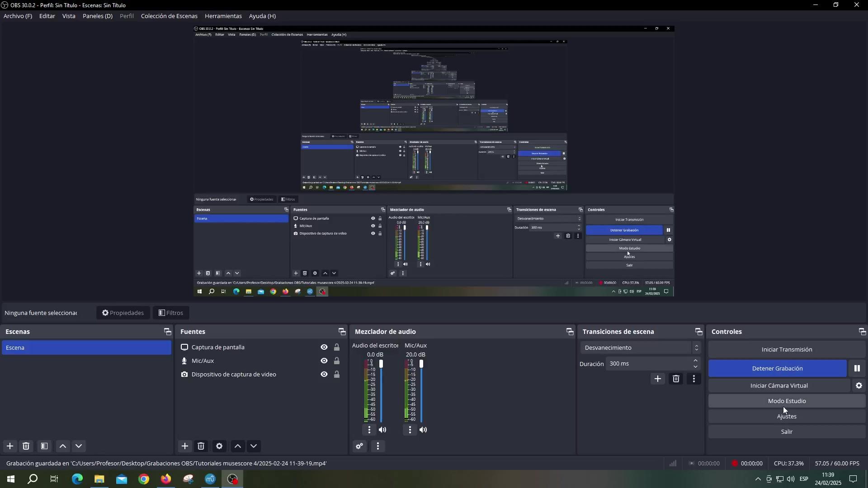
Task: Open Ajustes from the Controles panel
Action: pos(786,417)
